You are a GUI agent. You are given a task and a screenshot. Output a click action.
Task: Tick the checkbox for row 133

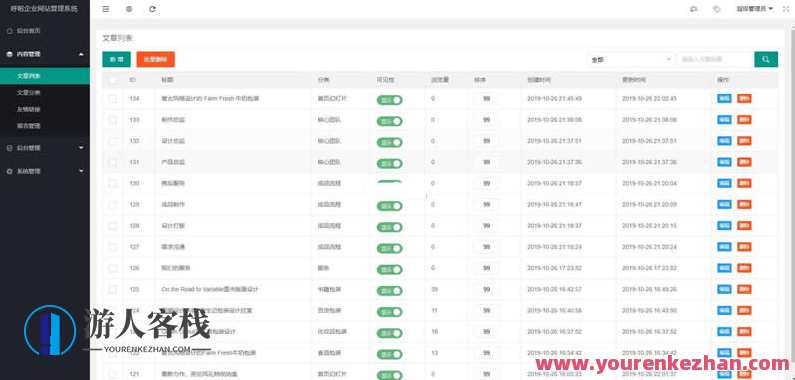point(113,120)
